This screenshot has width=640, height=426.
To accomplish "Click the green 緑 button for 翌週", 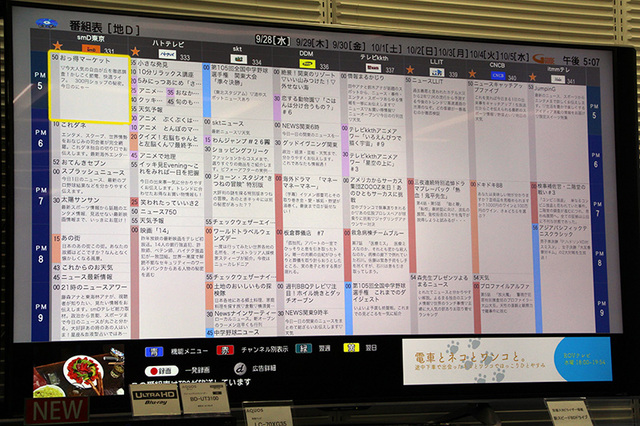I will coord(304,348).
